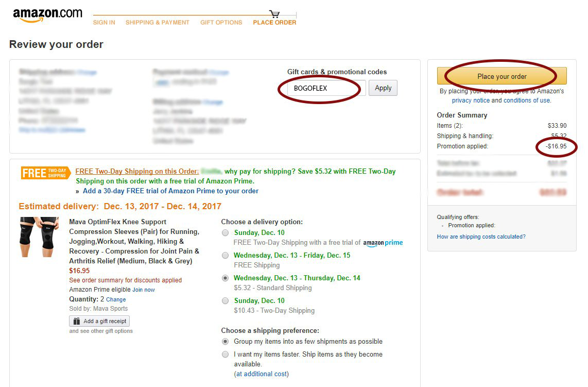Open the knee sleeve product thumbnail
This screenshot has height=387, width=588.
39,237
